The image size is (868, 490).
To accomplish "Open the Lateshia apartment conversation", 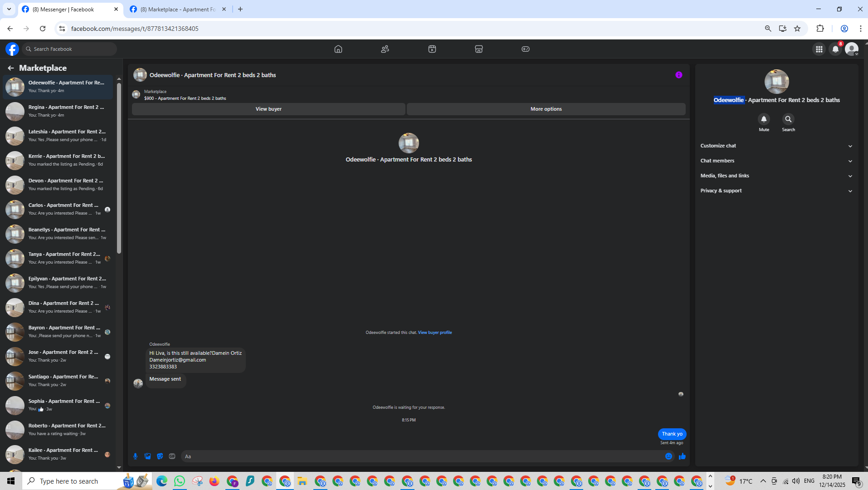I will click(58, 136).
